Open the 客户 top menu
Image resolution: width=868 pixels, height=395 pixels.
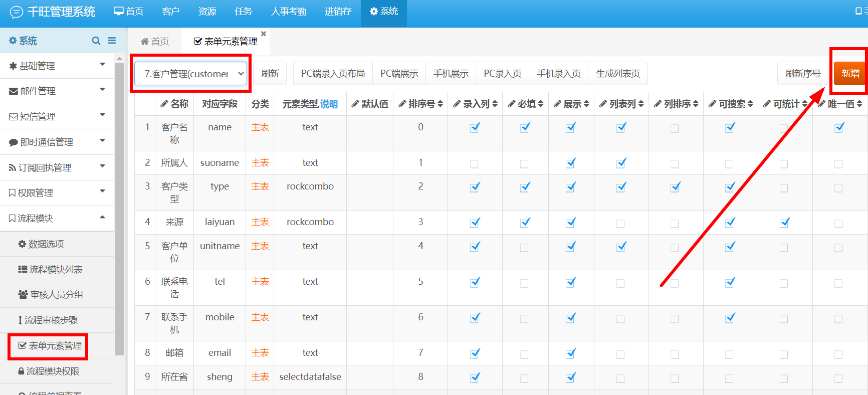[170, 12]
